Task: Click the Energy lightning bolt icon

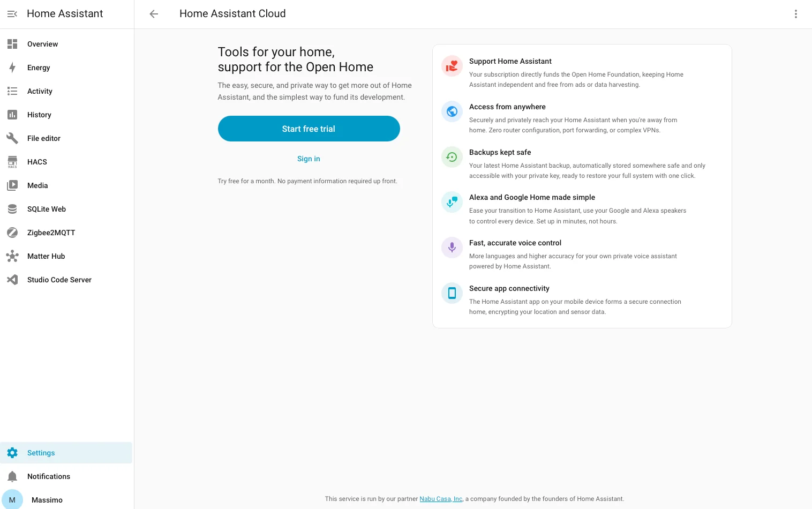Action: click(12, 68)
